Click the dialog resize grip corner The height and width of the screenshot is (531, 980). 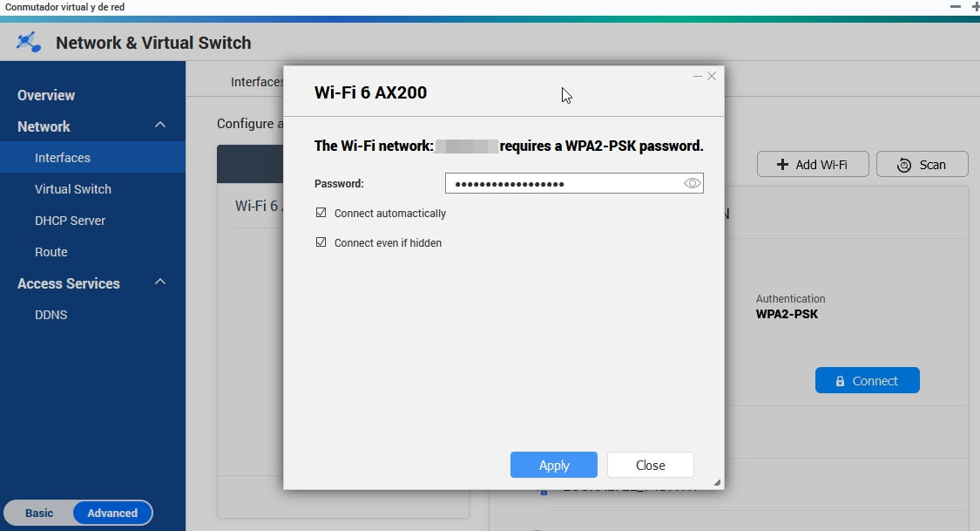click(x=717, y=482)
